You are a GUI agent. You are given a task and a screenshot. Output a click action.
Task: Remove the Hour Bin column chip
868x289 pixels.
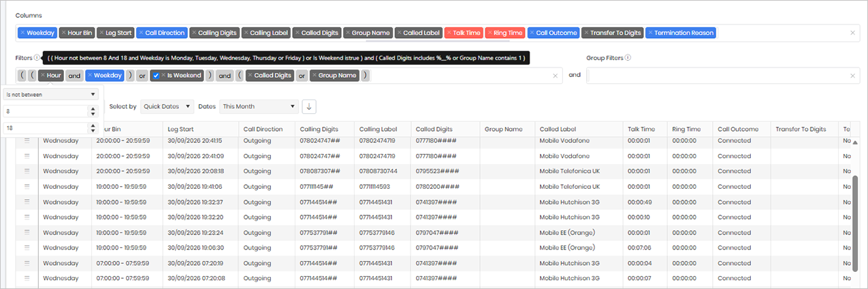[x=63, y=33]
